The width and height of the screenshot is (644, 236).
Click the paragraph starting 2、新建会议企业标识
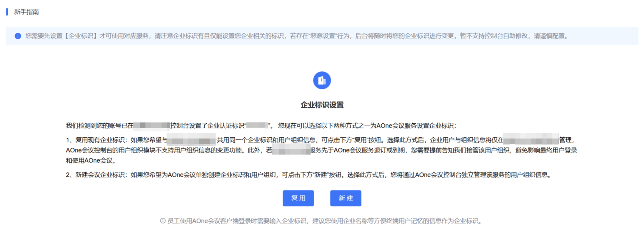click(309, 175)
